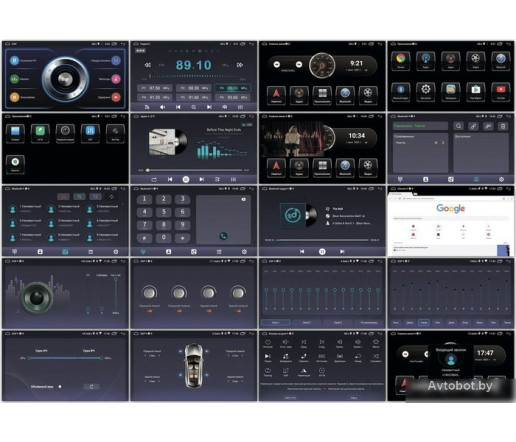Viewport: 516px width, 442px height.
Task: Toggle the switch under the front right knob
Action: pyautogui.click(x=179, y=311)
